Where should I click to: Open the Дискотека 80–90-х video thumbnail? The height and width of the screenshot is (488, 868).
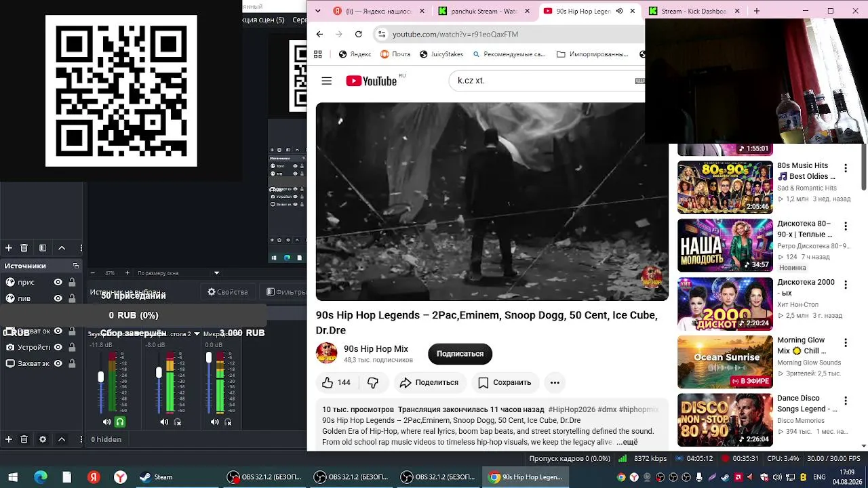(725, 245)
